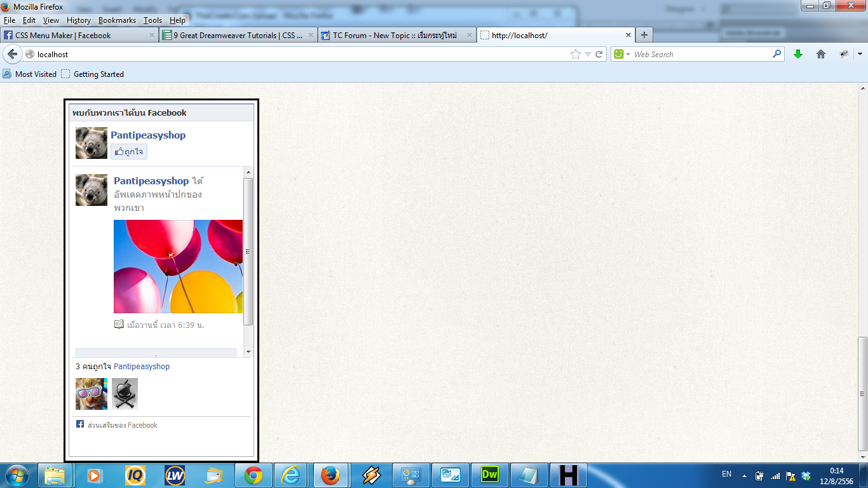Open a new tab with plus button
This screenshot has width=868, height=488.
(x=644, y=35)
